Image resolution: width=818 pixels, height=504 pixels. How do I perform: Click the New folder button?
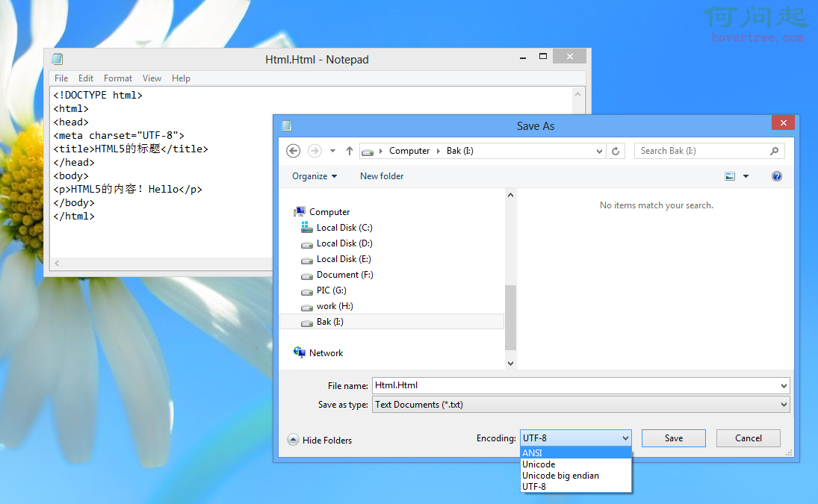[x=382, y=176]
